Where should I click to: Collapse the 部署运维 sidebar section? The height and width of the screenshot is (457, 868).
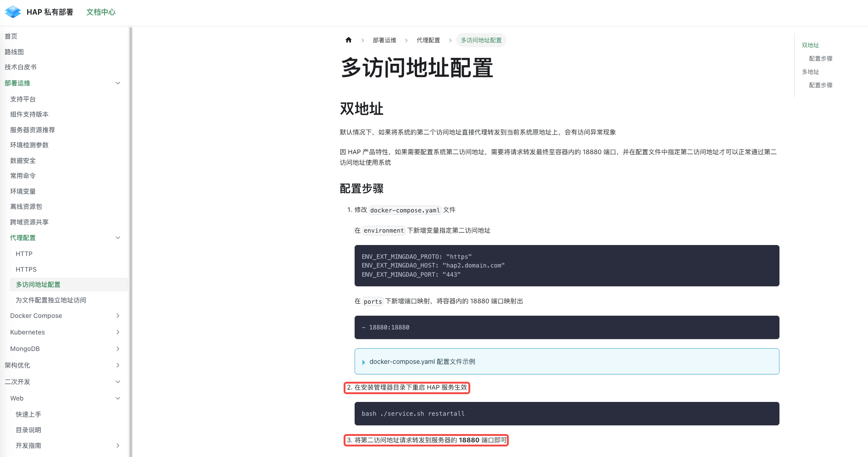click(x=118, y=83)
